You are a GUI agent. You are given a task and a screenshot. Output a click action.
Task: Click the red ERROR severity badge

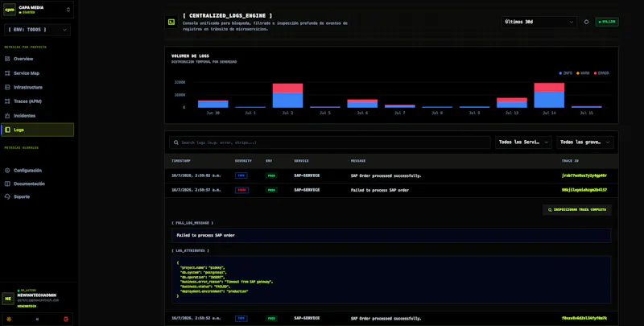242,190
